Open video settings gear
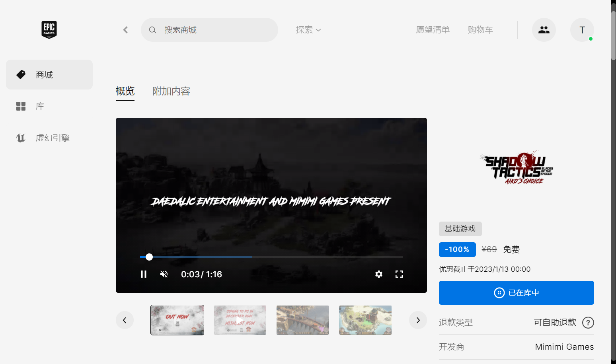 [x=379, y=274]
